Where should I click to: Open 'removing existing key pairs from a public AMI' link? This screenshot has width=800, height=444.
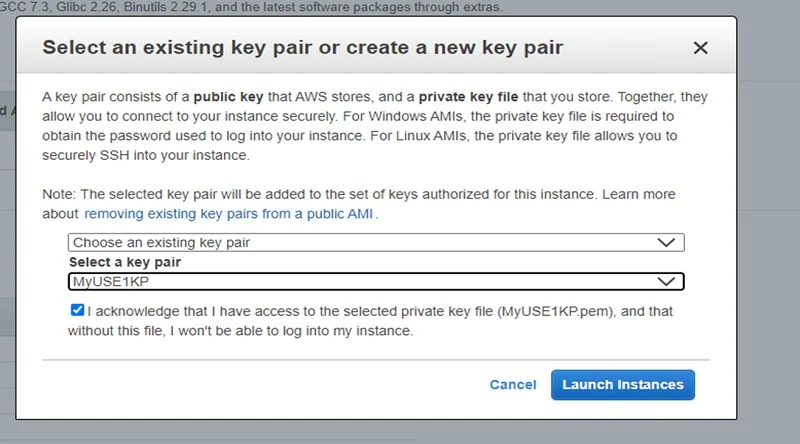tap(228, 214)
